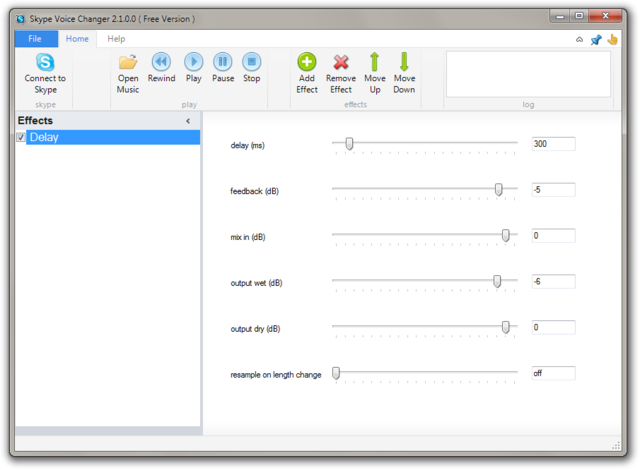Click the output dry (dB) slider handle
Viewport: 640px width, 470px height.
[506, 327]
